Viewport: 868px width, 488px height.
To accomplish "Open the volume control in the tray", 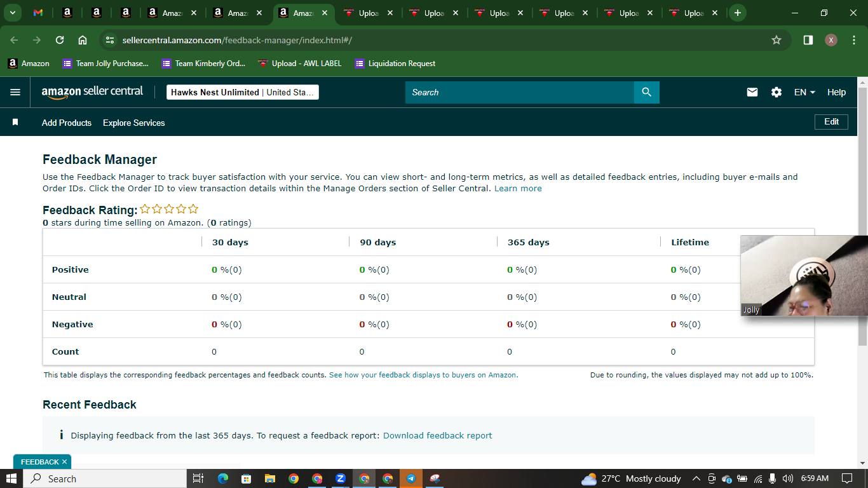I will (788, 478).
